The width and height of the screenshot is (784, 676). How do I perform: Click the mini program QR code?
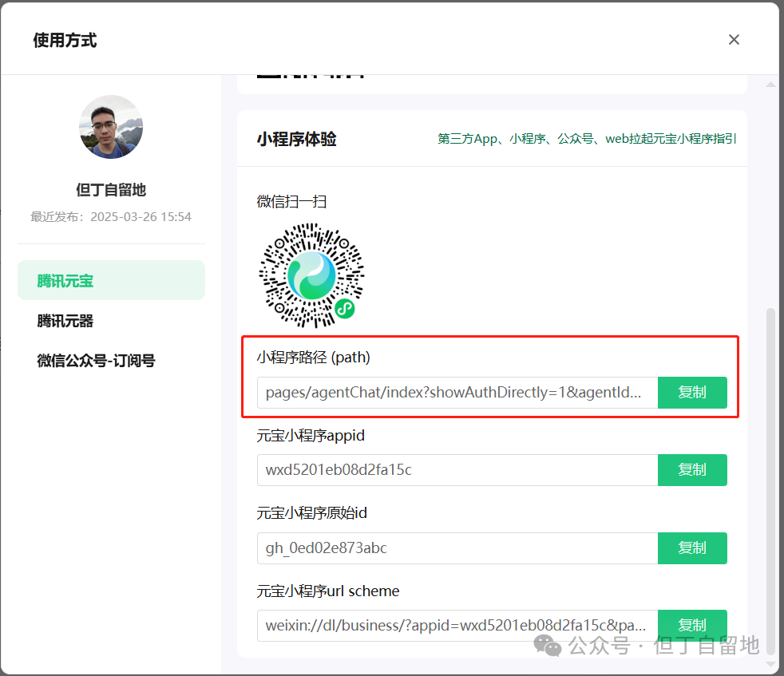311,275
